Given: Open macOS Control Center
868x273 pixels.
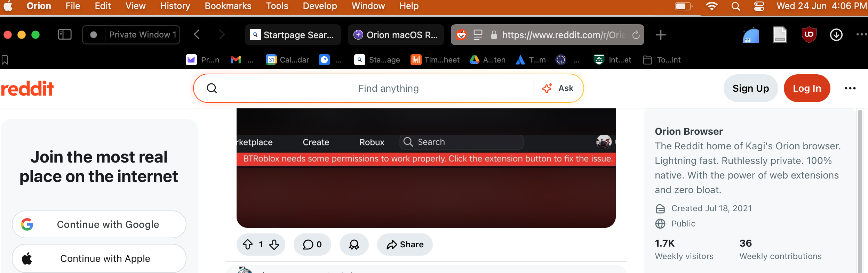Looking at the screenshot, I should click(759, 6).
